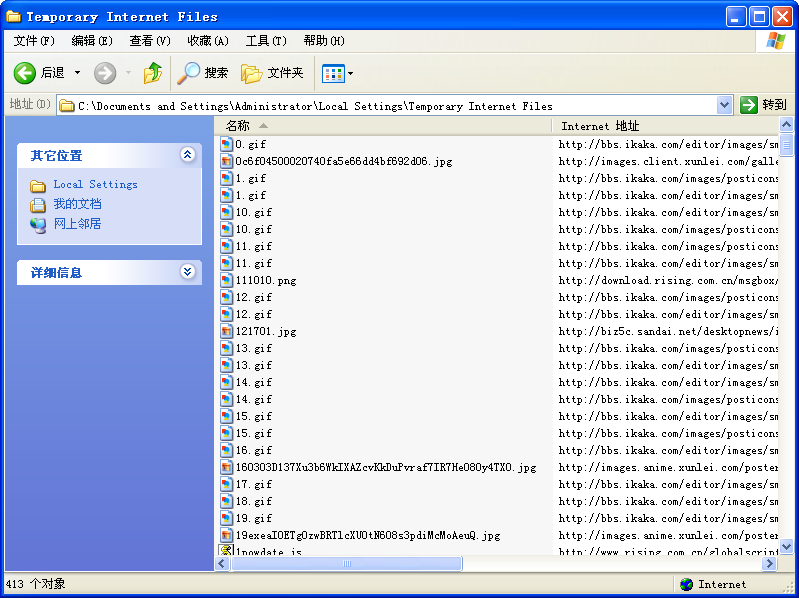799x598 pixels.
Task: Open the Back button history dropdown arrow
Action: click(x=78, y=73)
